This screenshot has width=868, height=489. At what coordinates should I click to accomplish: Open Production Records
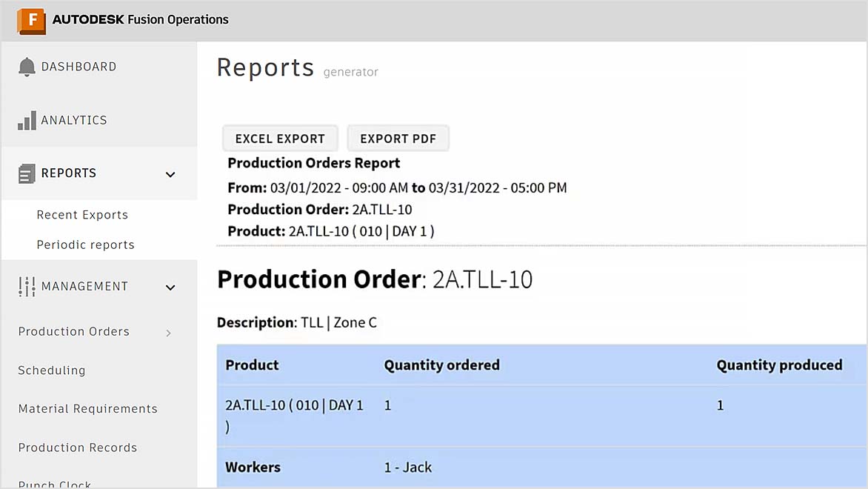pyautogui.click(x=77, y=448)
